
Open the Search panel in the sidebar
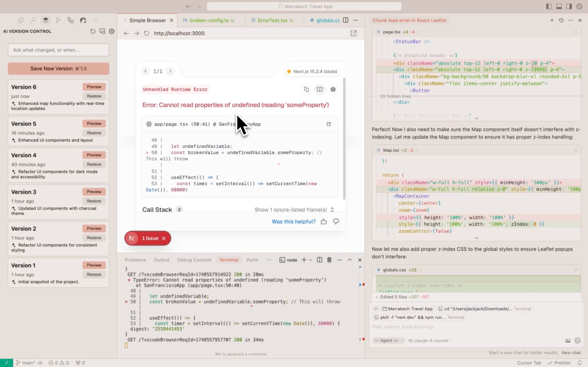33,20
